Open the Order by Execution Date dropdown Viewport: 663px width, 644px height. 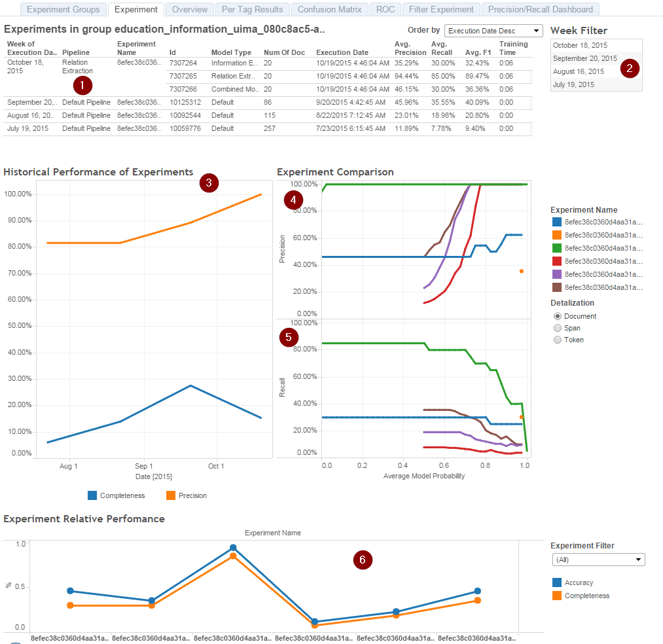(x=493, y=31)
